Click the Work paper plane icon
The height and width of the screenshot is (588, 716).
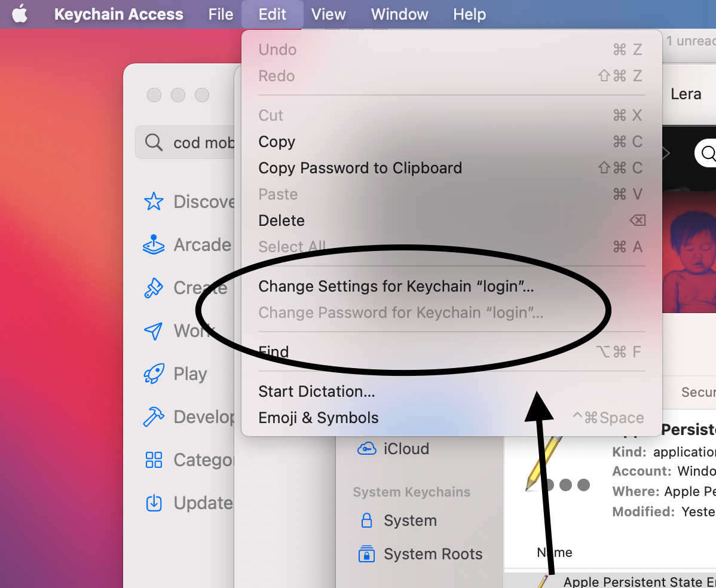click(154, 330)
